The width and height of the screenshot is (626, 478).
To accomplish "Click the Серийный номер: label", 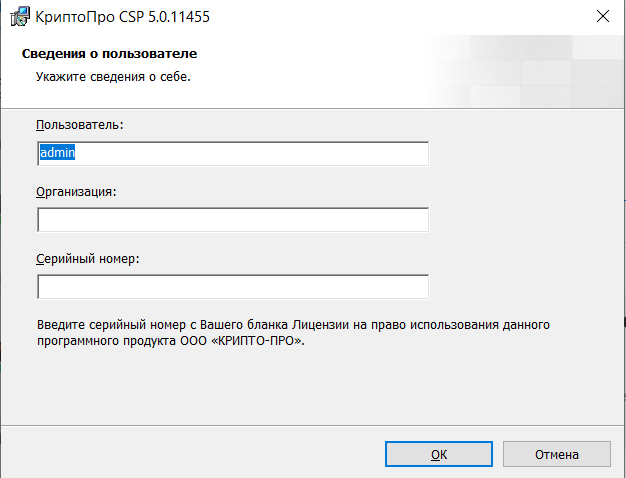I will coord(88,258).
